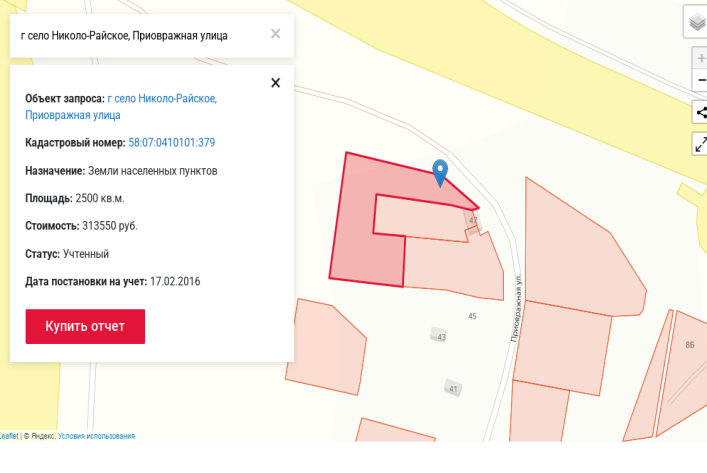
Task: Click the blue location pin marker
Action: (x=439, y=173)
